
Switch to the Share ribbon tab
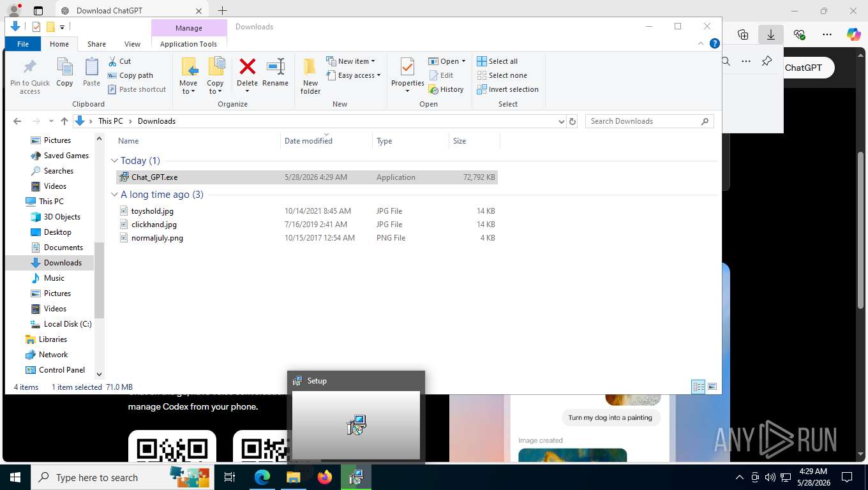point(96,44)
